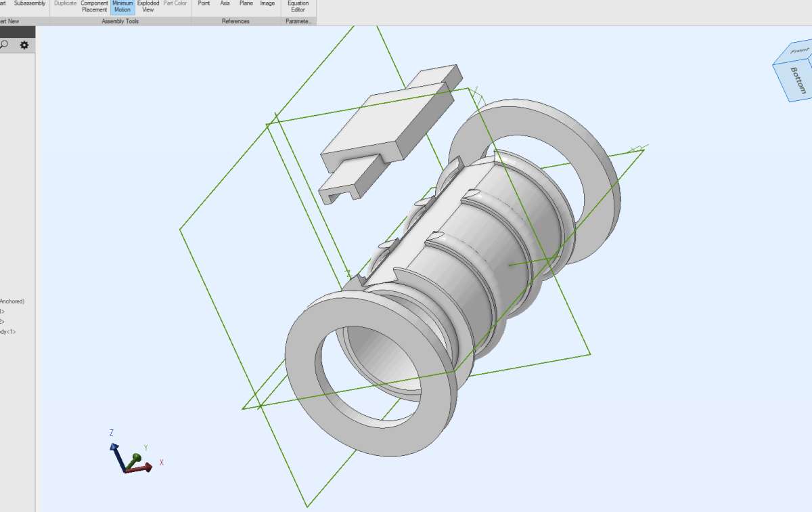Insert a reference Image
The height and width of the screenshot is (512, 812).
267,3
